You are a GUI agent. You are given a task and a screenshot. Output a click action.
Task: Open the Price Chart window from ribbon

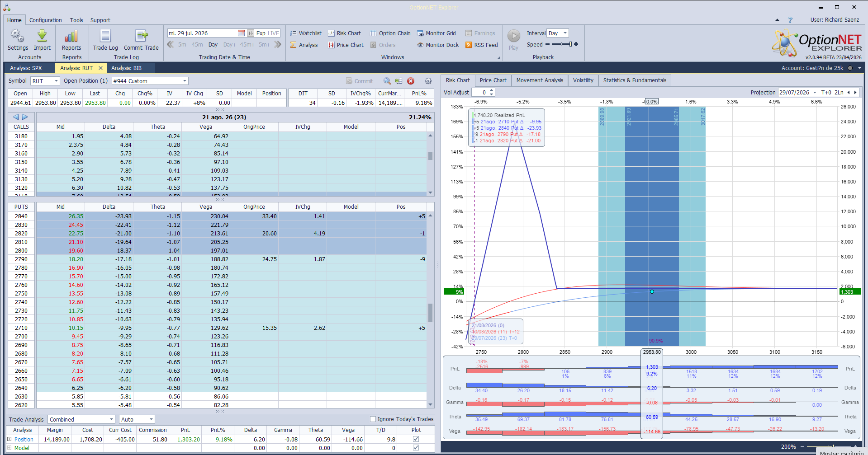(346, 45)
